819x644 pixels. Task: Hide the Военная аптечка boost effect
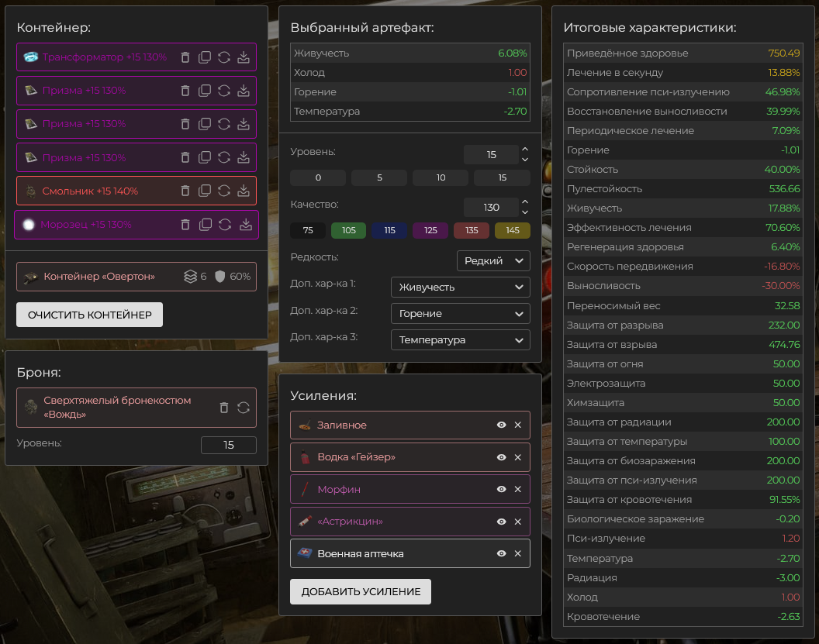click(x=501, y=553)
